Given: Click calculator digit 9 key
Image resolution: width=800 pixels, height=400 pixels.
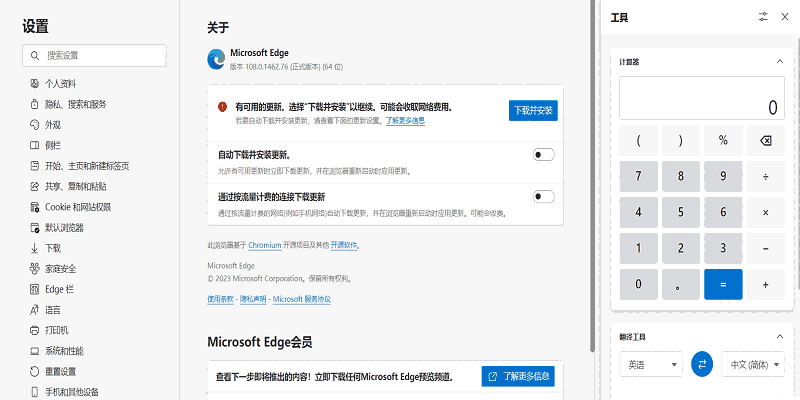Looking at the screenshot, I should point(723,177).
